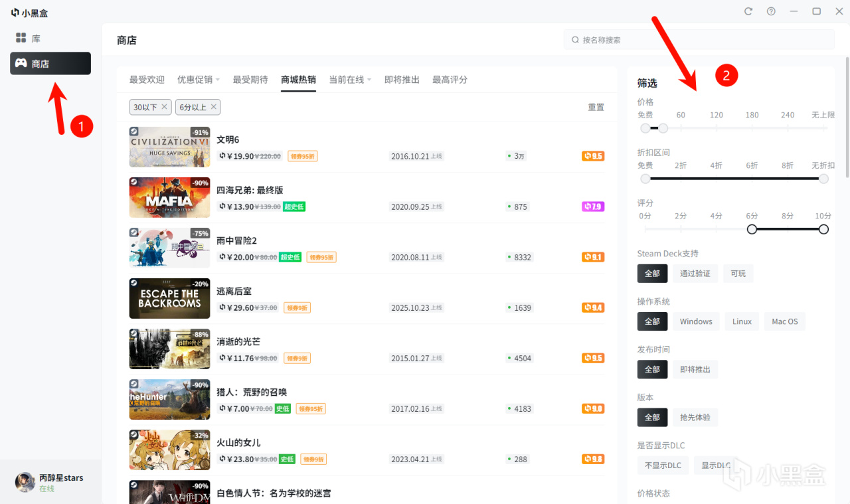Select 抢先体验 under 版本
The image size is (850, 504).
695,417
